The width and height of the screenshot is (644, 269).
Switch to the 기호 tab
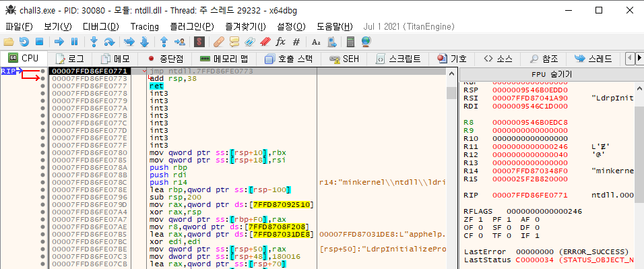[x=451, y=59]
